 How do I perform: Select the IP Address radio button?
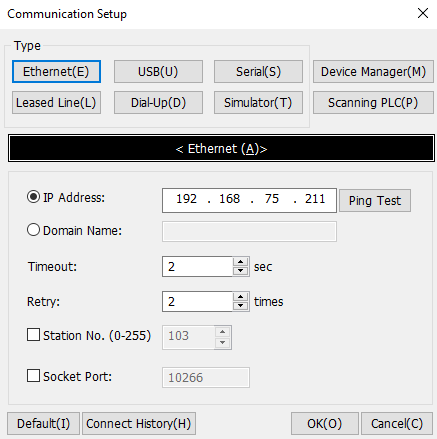33,197
